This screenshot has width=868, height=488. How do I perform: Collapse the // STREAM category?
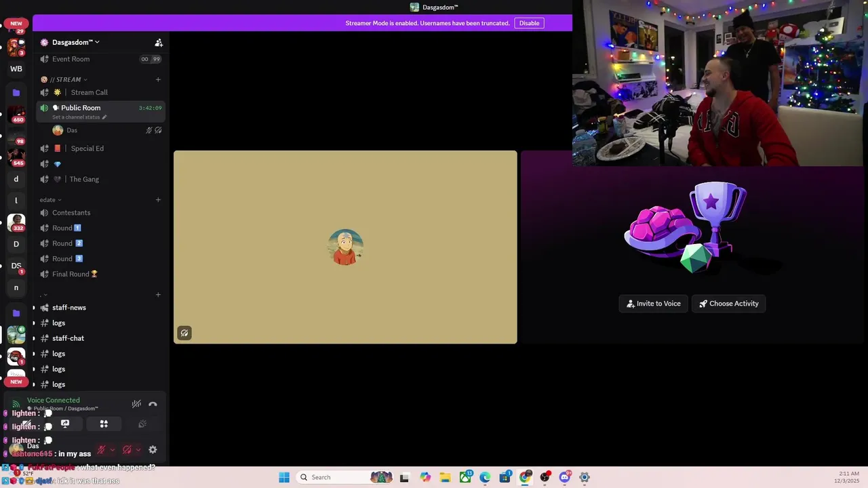pos(64,79)
